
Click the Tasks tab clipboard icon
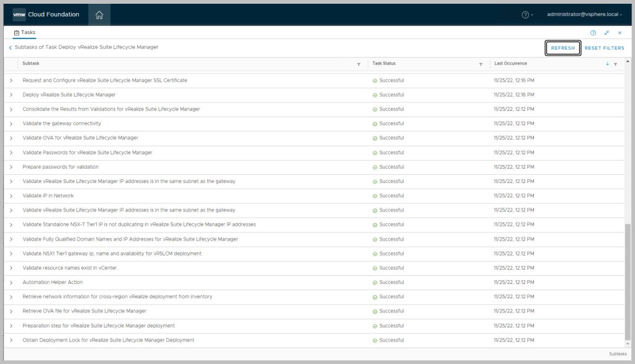[x=17, y=32]
